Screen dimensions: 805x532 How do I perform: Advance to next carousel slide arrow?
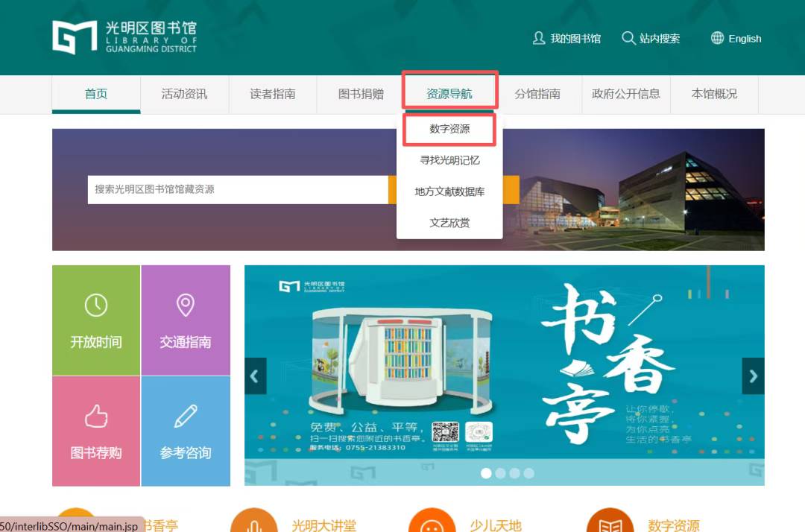(753, 376)
